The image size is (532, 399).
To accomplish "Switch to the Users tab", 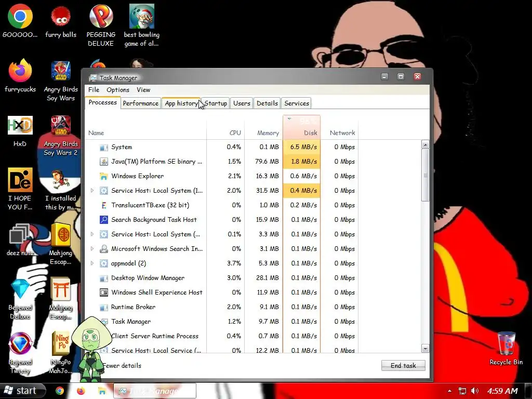I will [242, 103].
